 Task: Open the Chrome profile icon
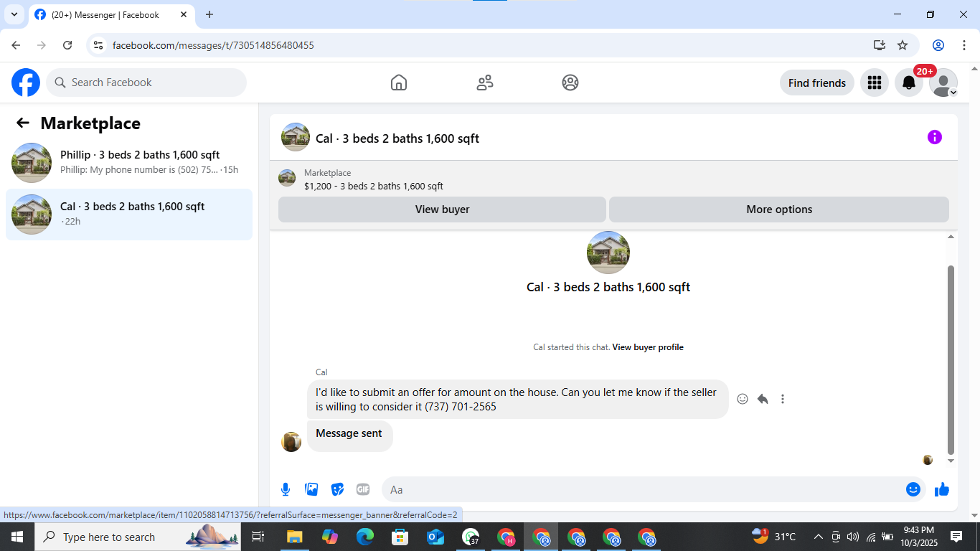938,45
